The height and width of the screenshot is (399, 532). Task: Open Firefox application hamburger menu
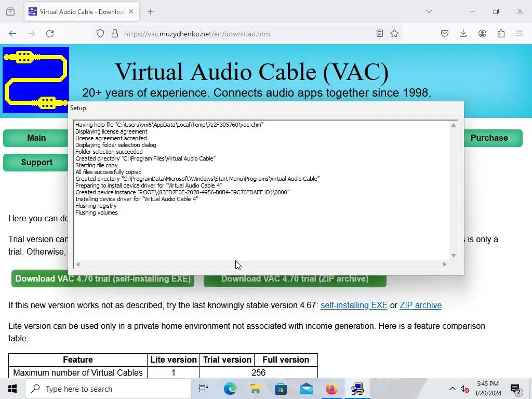(520, 33)
